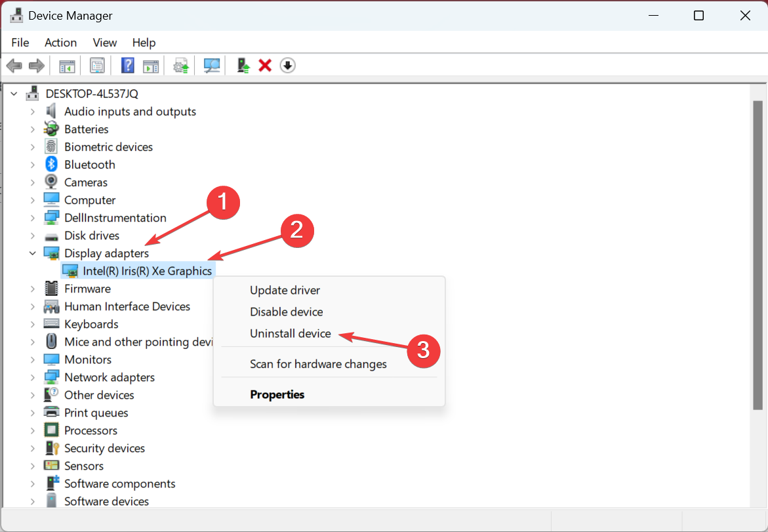This screenshot has width=768, height=532.
Task: Open the Properties sheet toolbar icon
Action: coord(97,65)
